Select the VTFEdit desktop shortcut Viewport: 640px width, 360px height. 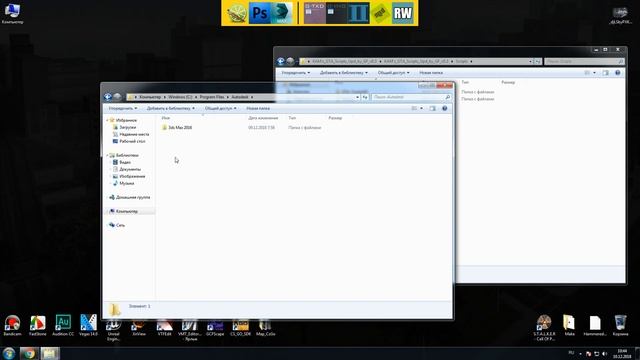[164, 328]
